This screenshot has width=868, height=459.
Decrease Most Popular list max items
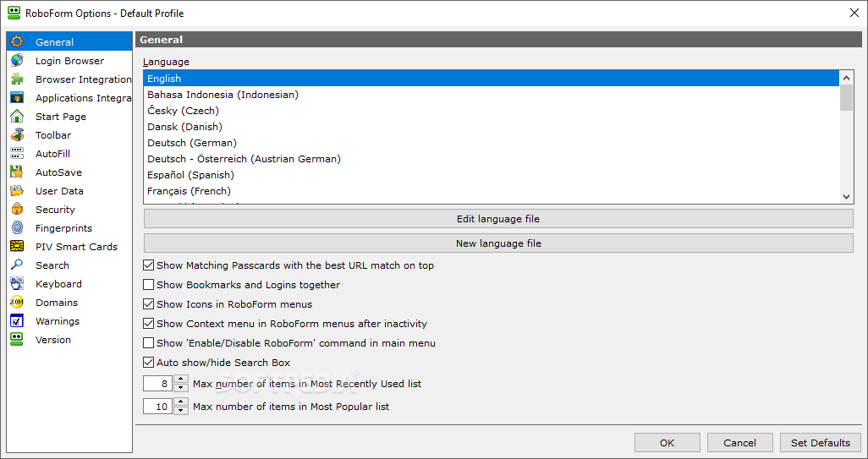181,410
